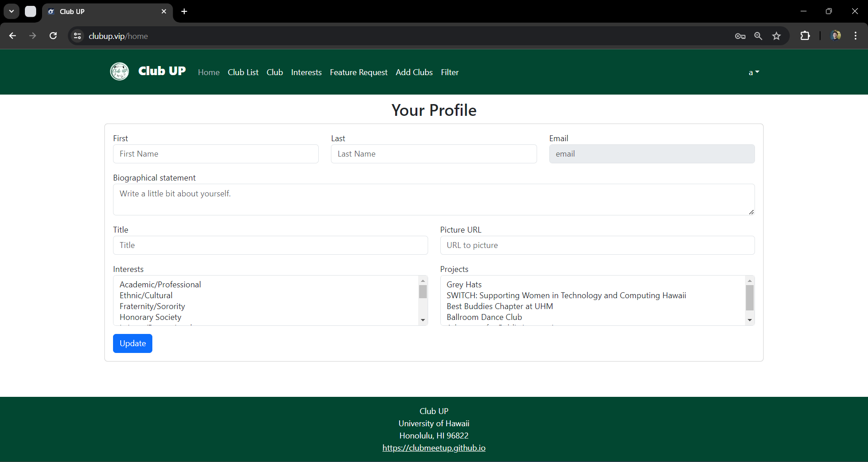The image size is (868, 462).
Task: Click the site information icon in address bar
Action: tap(77, 36)
